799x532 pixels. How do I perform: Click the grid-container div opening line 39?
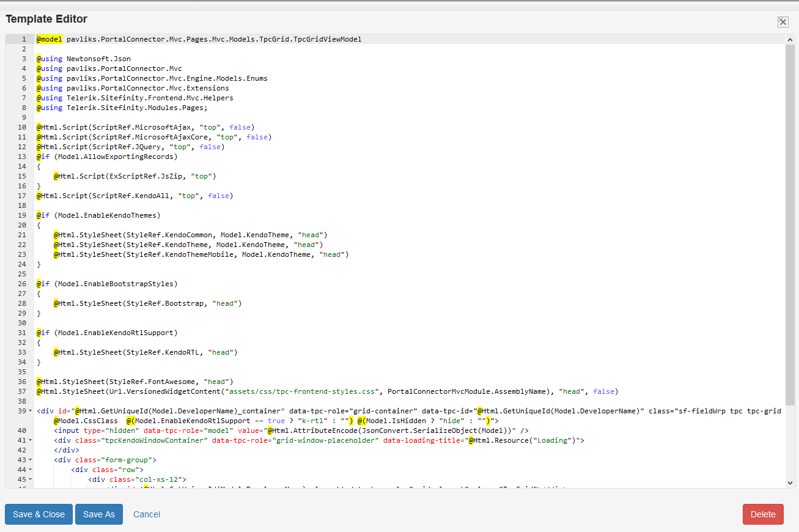point(409,411)
